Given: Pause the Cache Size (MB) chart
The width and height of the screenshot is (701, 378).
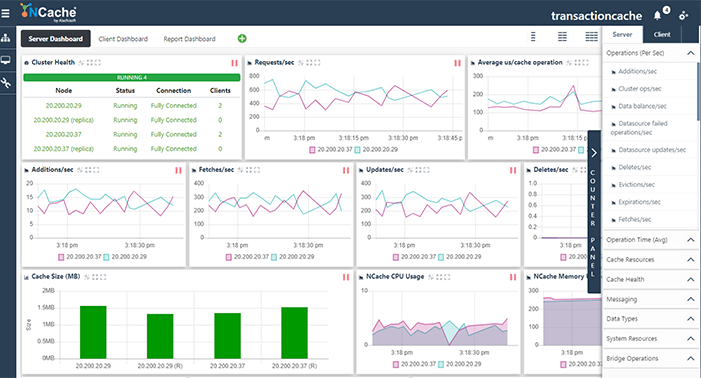Looking at the screenshot, I should 346,277.
